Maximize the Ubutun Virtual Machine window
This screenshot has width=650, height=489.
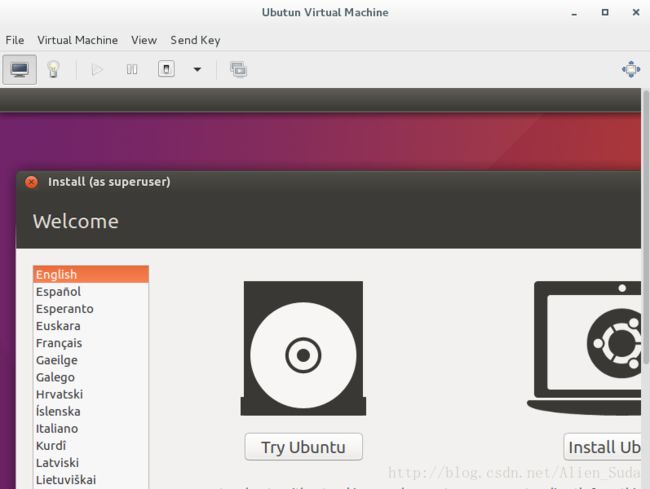pos(605,12)
